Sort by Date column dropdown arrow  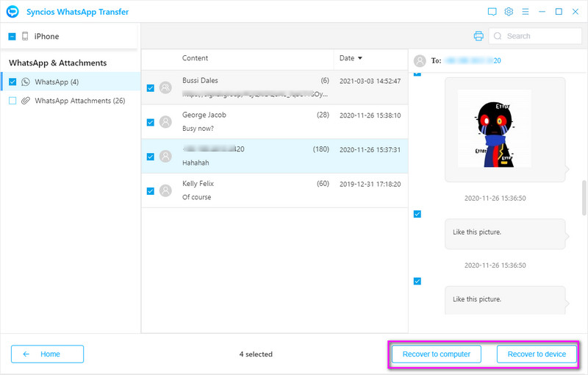(360, 58)
